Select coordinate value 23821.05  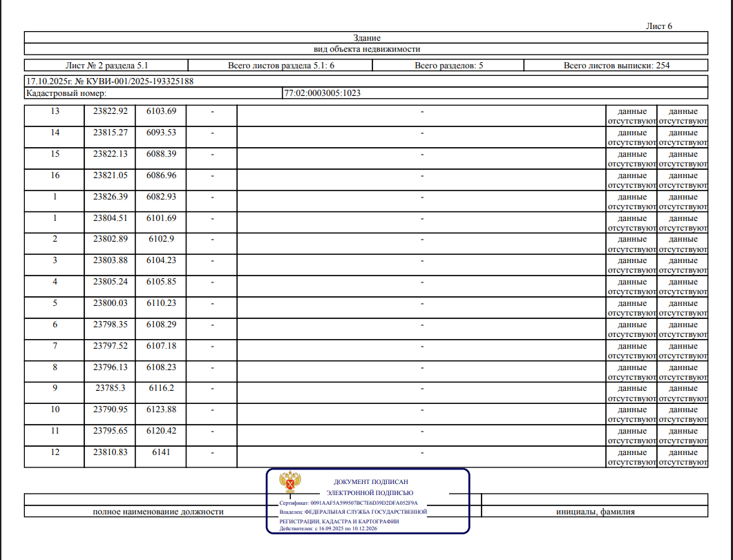(x=111, y=175)
